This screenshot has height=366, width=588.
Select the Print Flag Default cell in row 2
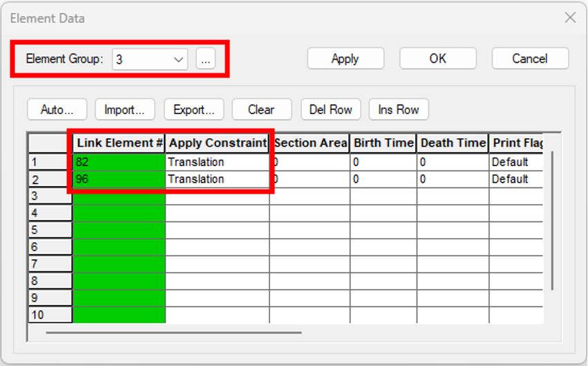(516, 179)
